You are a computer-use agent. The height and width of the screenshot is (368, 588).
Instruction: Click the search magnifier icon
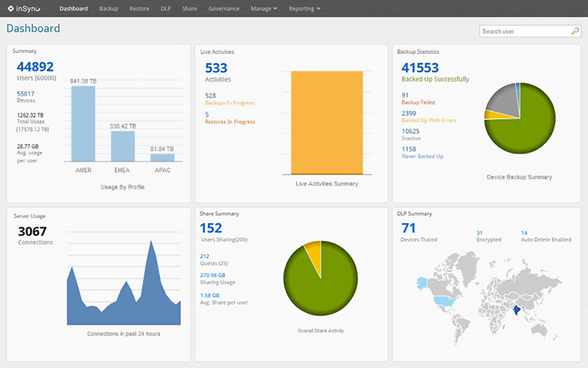coord(575,32)
